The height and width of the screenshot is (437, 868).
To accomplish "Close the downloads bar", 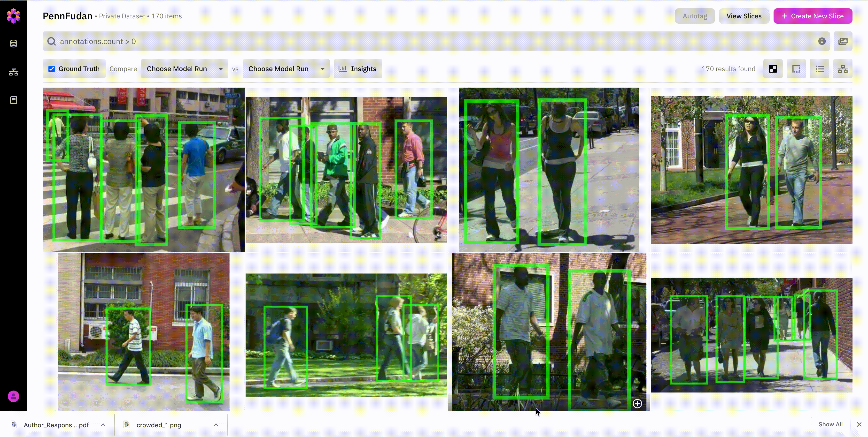I will point(859,424).
